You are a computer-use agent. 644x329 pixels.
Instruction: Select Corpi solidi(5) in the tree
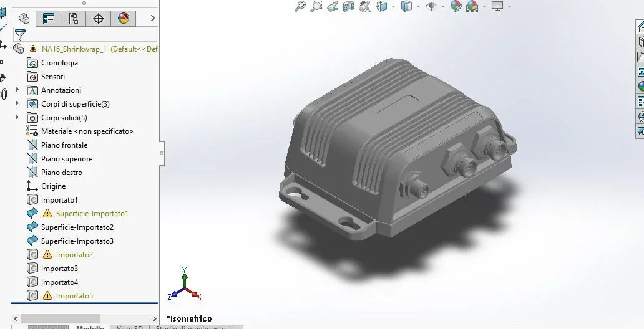pyautogui.click(x=64, y=118)
